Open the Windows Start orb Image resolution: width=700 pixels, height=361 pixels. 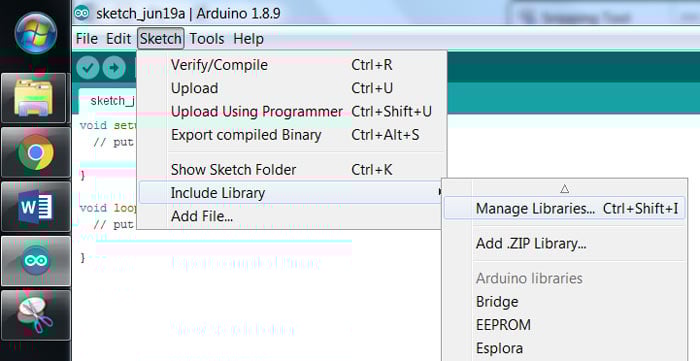point(36,33)
